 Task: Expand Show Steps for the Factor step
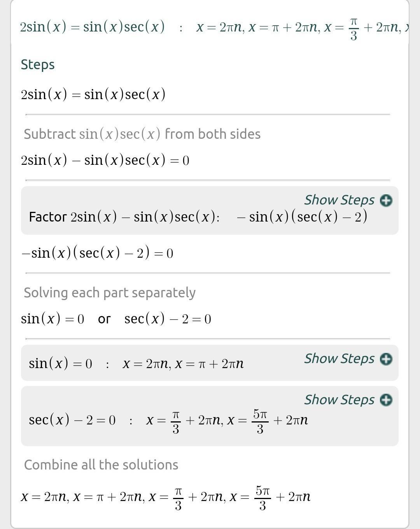click(339, 200)
